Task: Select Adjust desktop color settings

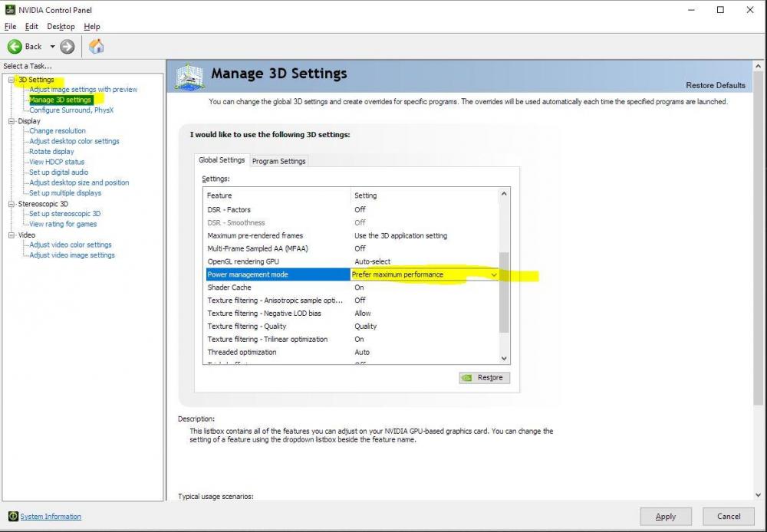Action: pos(74,141)
